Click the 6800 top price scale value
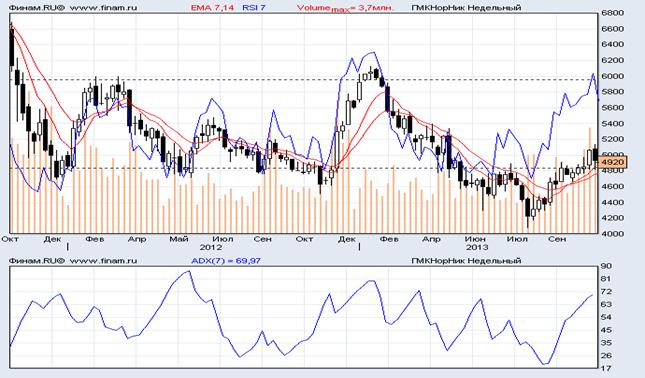Screen dimensions: 645x378 [x=613, y=13]
